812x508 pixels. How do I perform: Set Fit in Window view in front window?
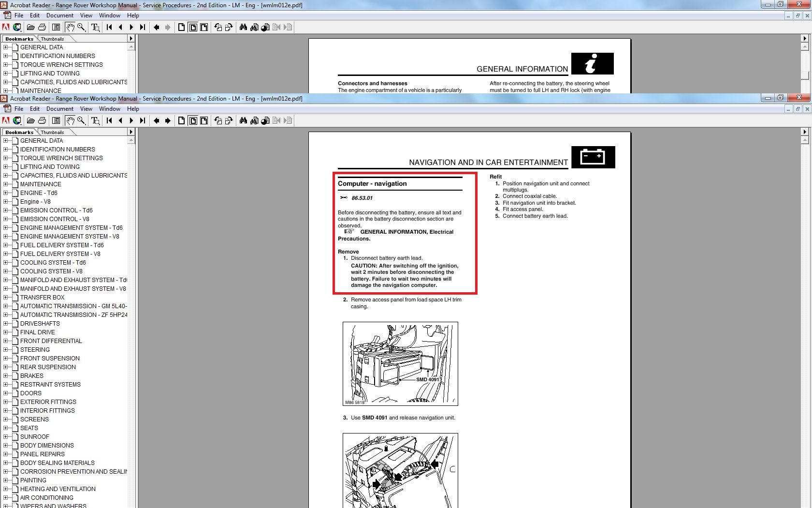pyautogui.click(x=193, y=120)
